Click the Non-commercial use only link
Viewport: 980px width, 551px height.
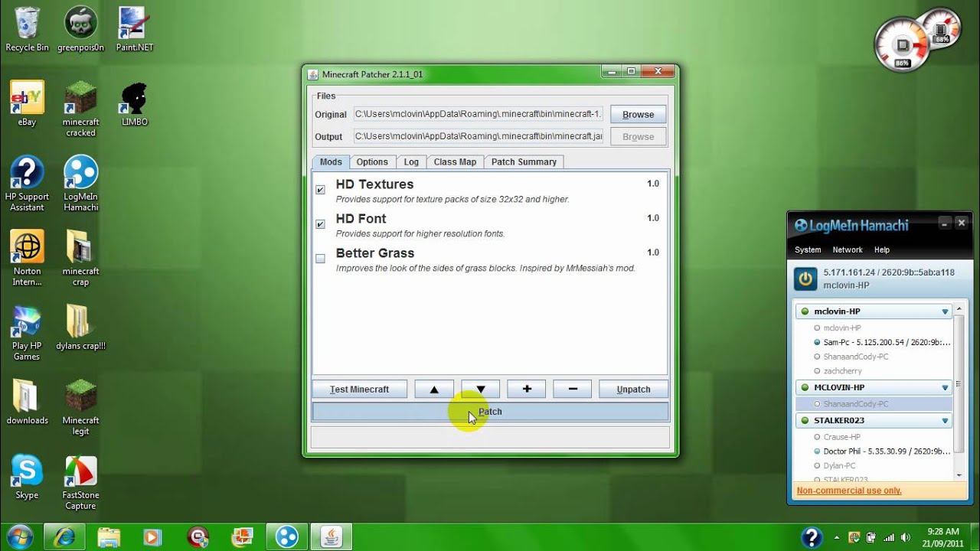coord(849,491)
